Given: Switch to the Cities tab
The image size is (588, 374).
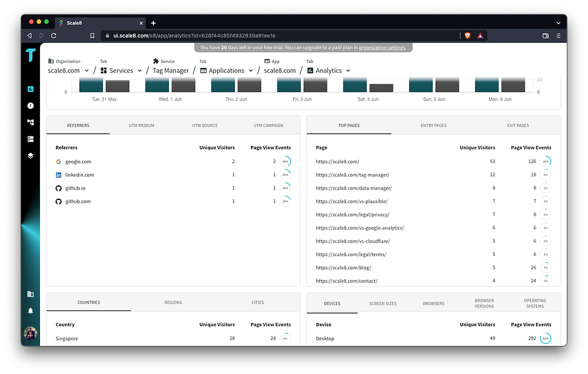Looking at the screenshot, I should (x=258, y=302).
